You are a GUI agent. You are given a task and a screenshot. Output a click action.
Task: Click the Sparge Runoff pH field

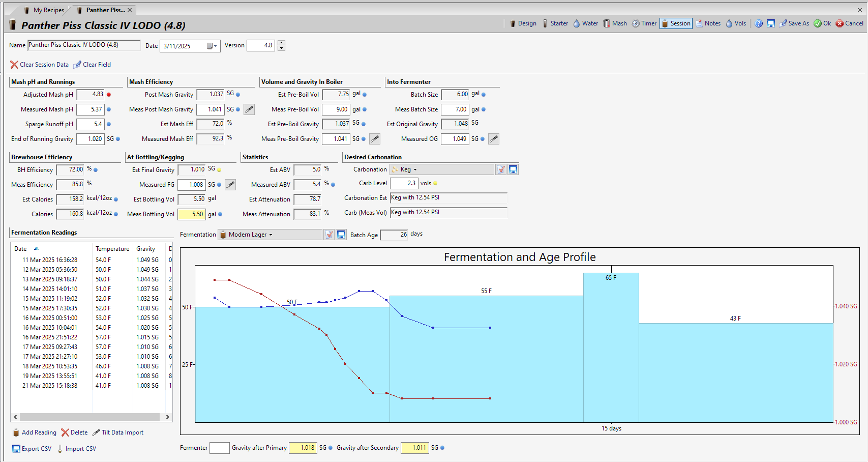pos(91,124)
